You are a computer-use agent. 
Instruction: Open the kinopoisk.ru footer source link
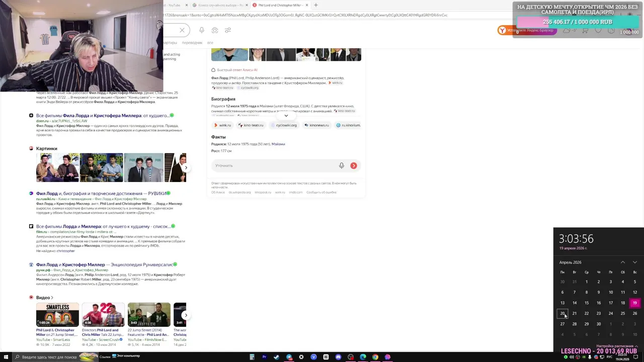pyautogui.click(x=263, y=192)
